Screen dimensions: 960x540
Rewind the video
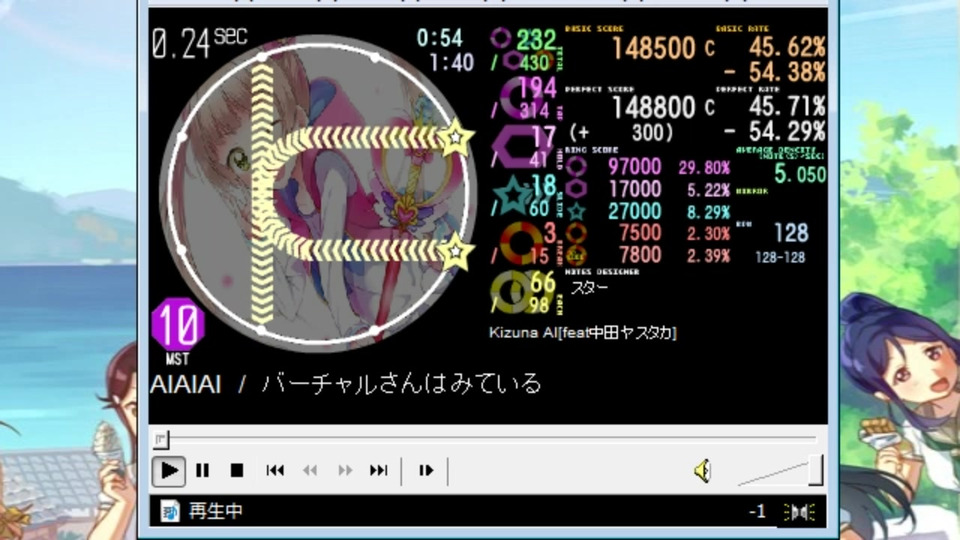pos(310,471)
